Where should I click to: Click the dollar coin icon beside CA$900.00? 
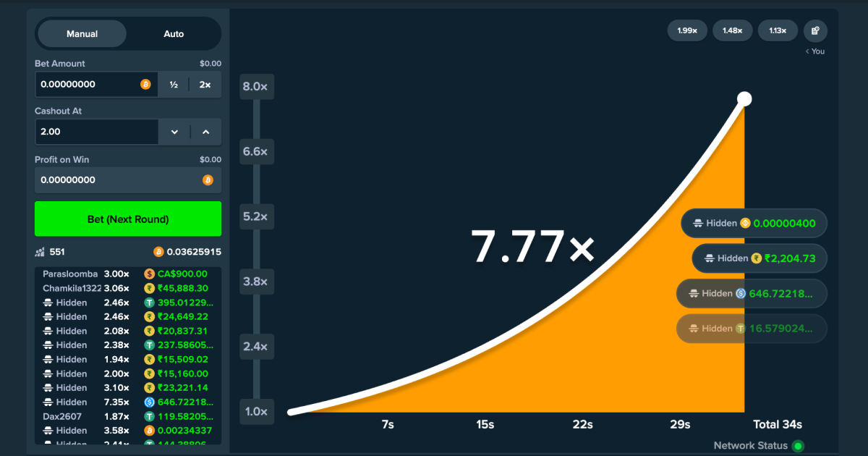pos(149,274)
